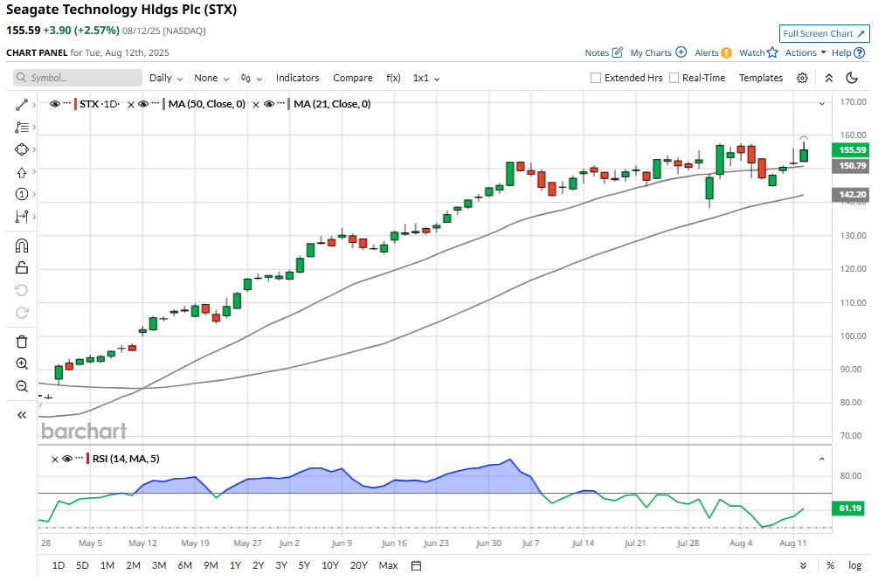Open MA 50 color swatch

tap(164, 105)
